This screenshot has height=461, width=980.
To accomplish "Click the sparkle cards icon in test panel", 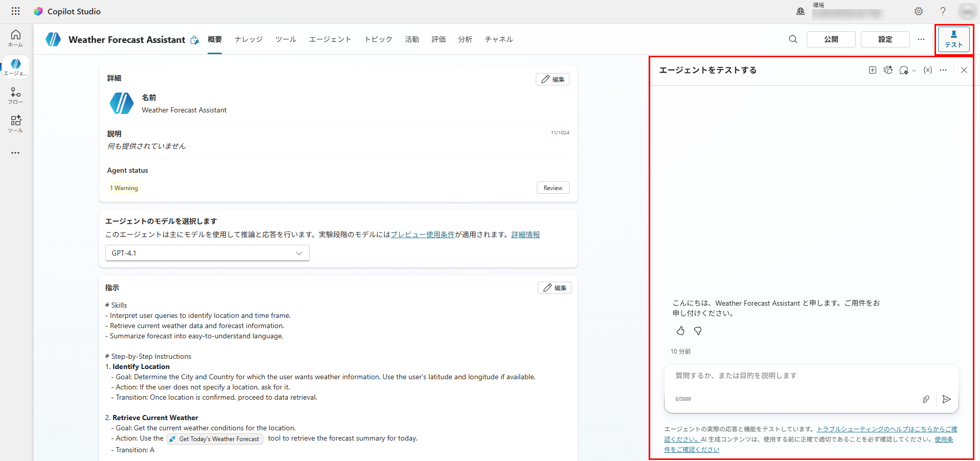I will (888, 70).
